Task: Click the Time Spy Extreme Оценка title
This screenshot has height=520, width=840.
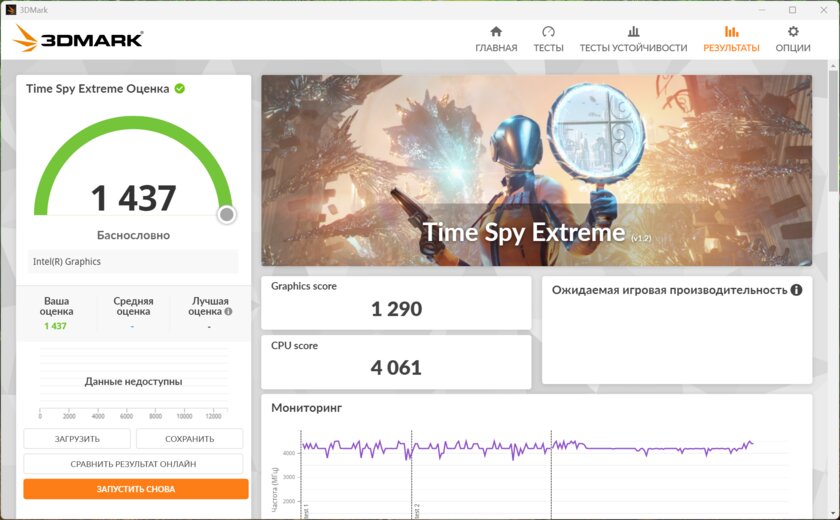Action: (x=98, y=88)
